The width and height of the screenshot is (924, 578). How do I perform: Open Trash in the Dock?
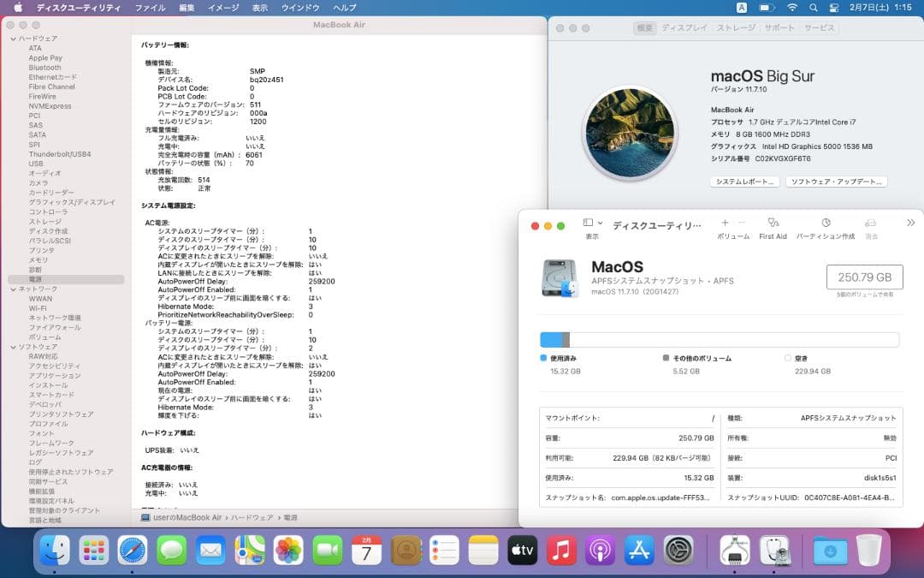point(868,551)
